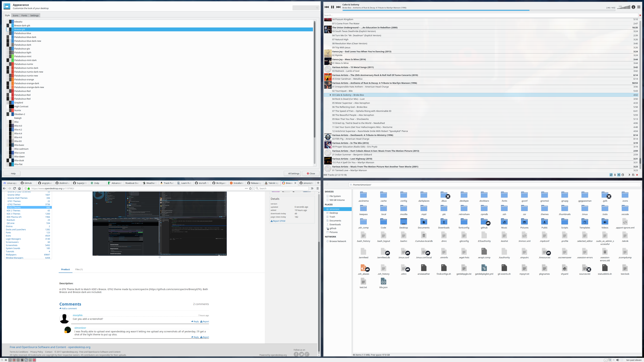644x362 pixels.
Task: Skip to the next track
Action: tap(338, 7)
